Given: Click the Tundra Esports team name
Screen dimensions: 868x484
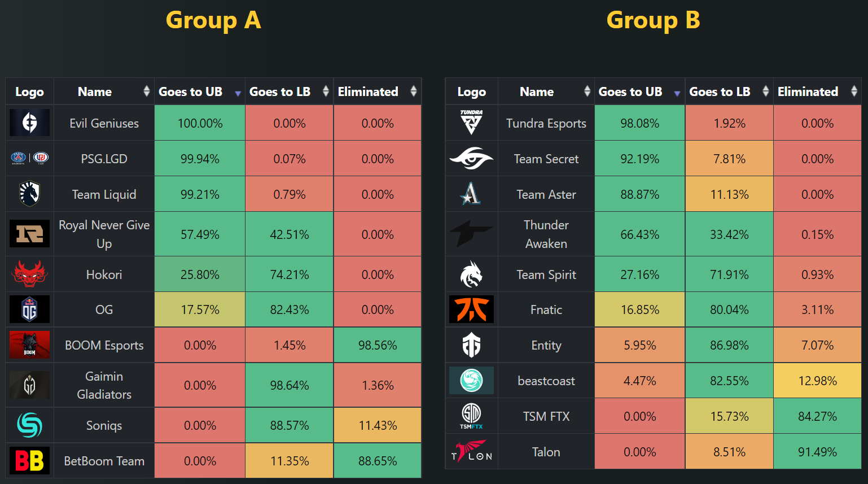Looking at the screenshot, I should tap(546, 123).
